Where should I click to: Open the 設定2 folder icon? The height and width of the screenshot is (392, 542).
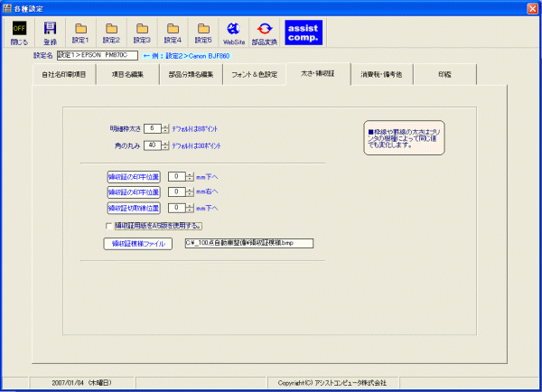click(111, 33)
